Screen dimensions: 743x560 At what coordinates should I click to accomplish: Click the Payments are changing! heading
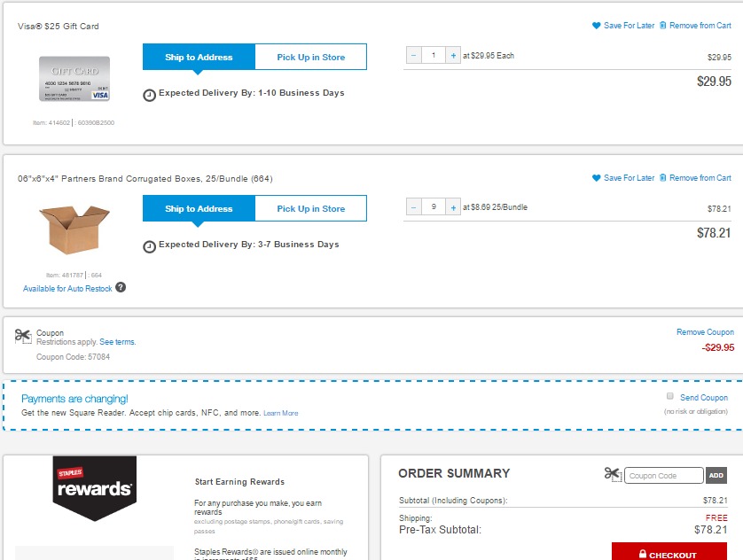(x=74, y=399)
